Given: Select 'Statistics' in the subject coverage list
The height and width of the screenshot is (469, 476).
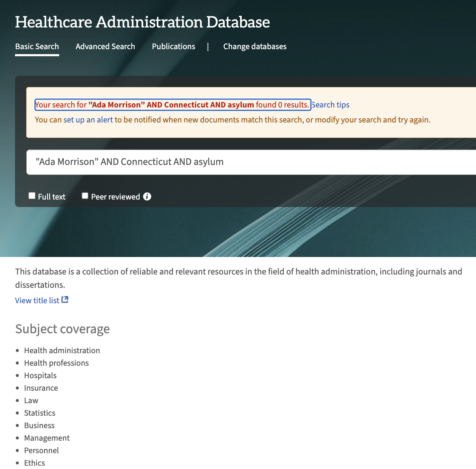Looking at the screenshot, I should pos(40,413).
